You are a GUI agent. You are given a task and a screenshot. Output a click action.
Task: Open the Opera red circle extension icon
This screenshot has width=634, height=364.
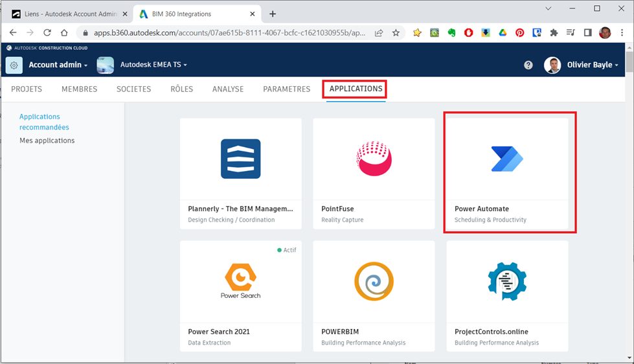[x=469, y=33]
